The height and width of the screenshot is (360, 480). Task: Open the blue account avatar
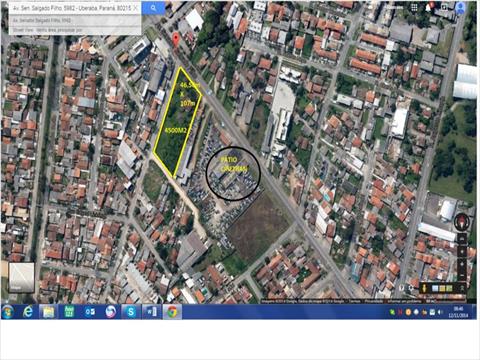point(461,8)
